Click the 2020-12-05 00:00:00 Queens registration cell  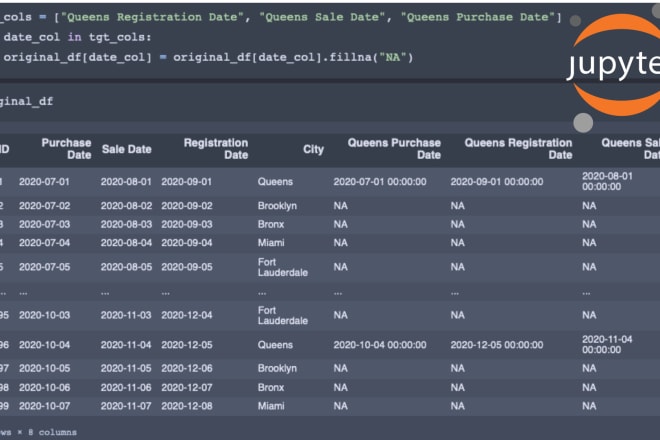pos(497,345)
